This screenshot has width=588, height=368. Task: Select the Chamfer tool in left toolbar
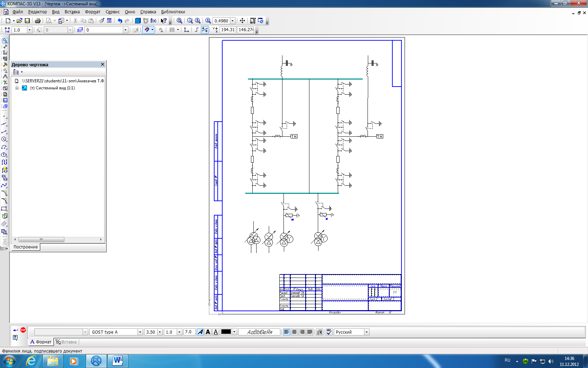[4, 193]
